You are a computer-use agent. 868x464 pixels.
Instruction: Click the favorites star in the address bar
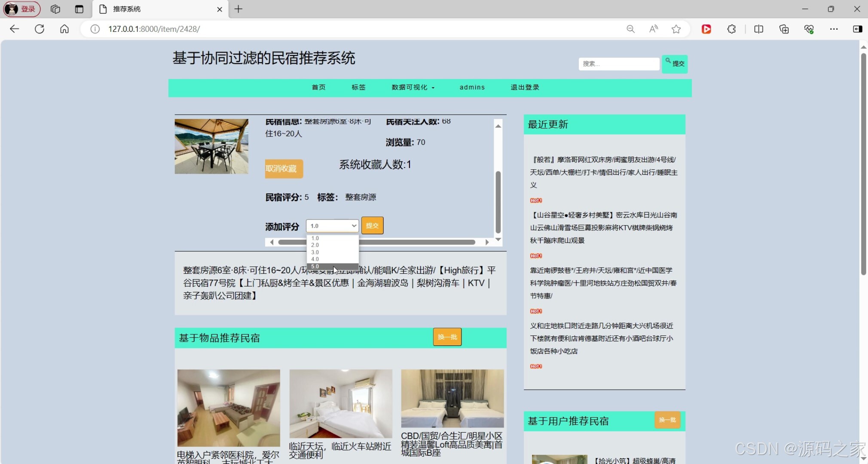(x=676, y=29)
